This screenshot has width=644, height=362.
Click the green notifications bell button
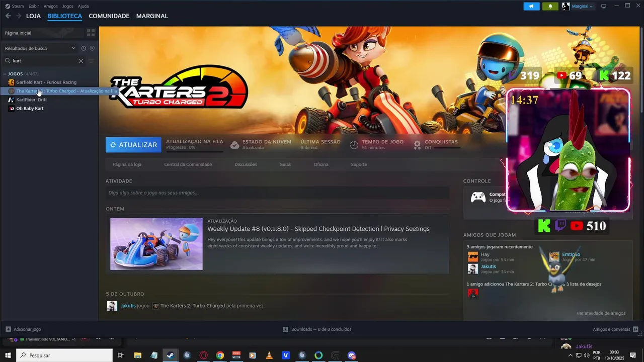550,7
